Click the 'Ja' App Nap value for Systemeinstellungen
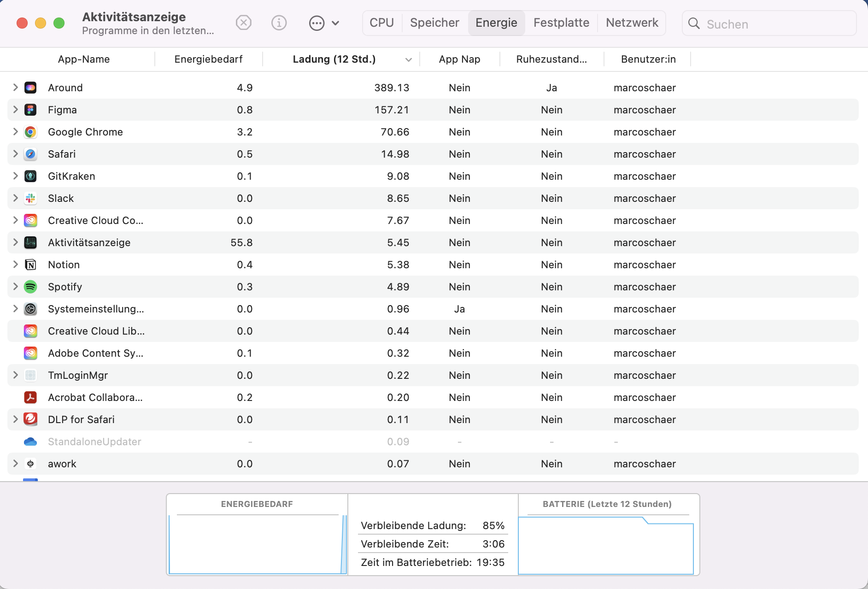The height and width of the screenshot is (589, 868). tap(459, 309)
